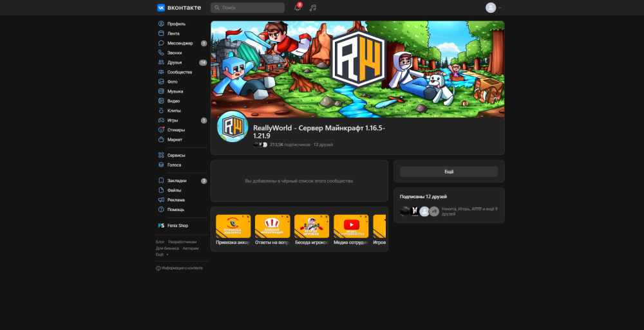
Task: Click the Клипы sidebar icon
Action: [x=161, y=111]
